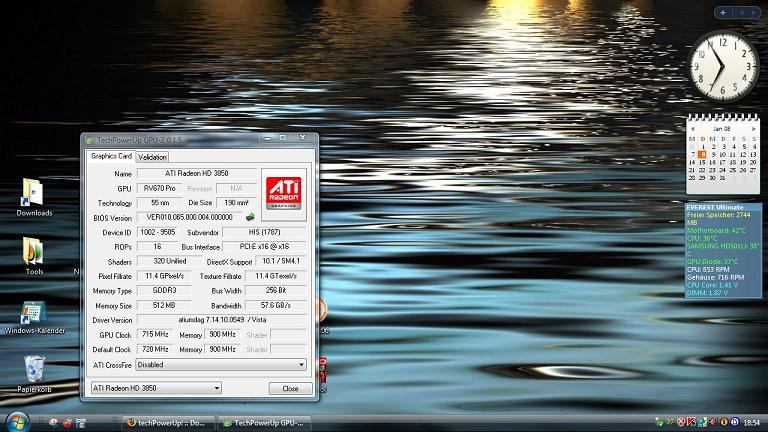Open the Windows Start orb
The image size is (768, 432).
click(17, 422)
